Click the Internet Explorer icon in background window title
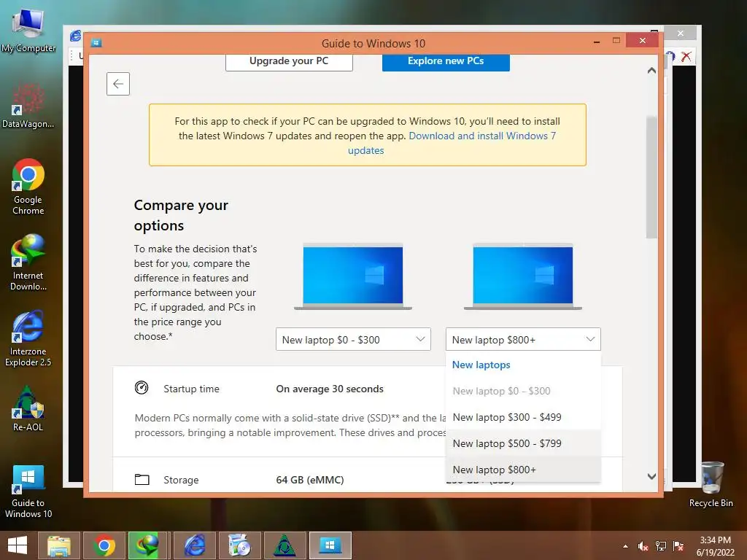Viewport: 747px width, 560px height. click(x=76, y=36)
